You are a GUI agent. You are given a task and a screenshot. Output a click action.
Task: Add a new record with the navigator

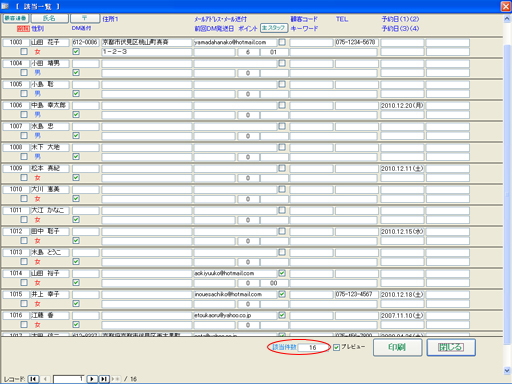116,379
